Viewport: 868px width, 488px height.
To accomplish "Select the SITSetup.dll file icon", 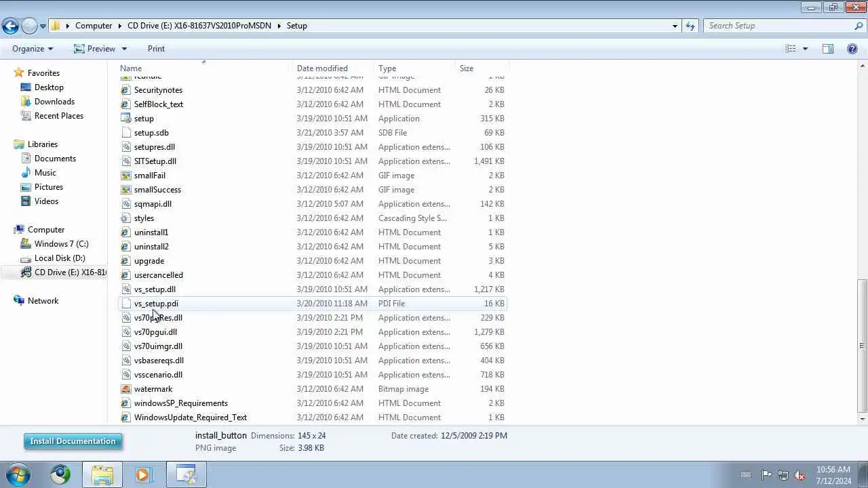I will (125, 161).
